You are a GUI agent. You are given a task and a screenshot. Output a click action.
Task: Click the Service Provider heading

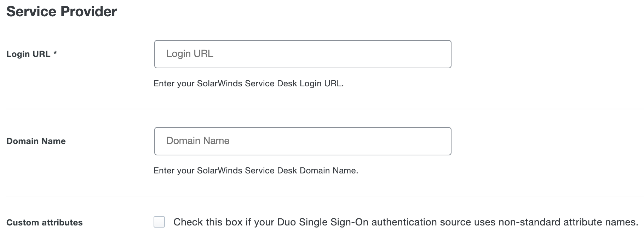(62, 11)
